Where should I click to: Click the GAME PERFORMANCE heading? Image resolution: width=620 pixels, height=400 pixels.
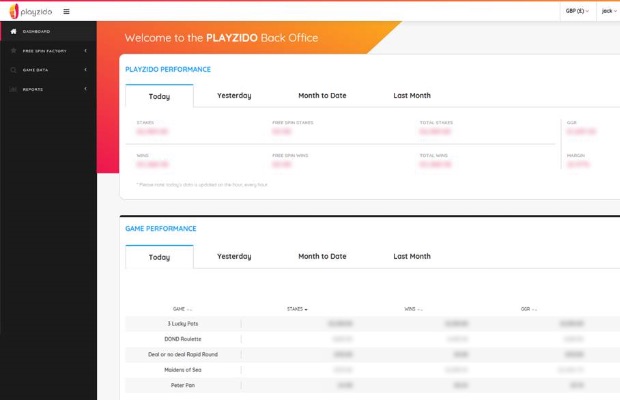(161, 229)
